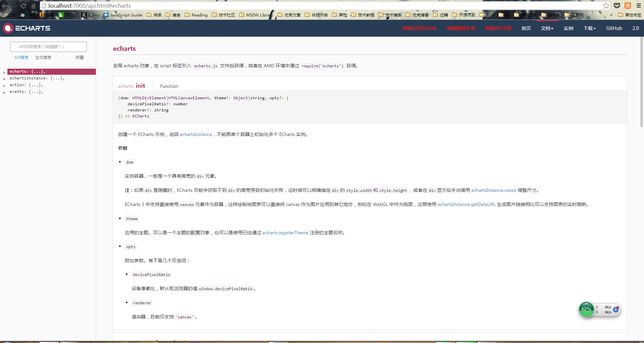
Task: Open the 安静 bookmark
Action: (47, 15)
